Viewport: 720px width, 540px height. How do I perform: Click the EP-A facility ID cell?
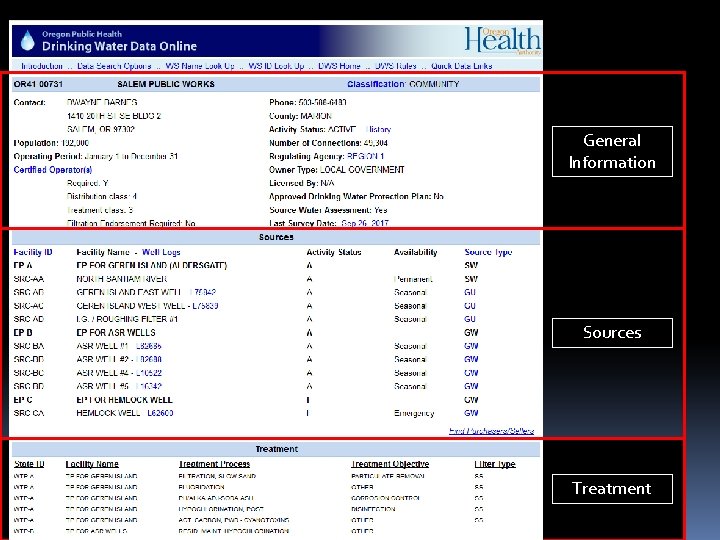[22, 265]
